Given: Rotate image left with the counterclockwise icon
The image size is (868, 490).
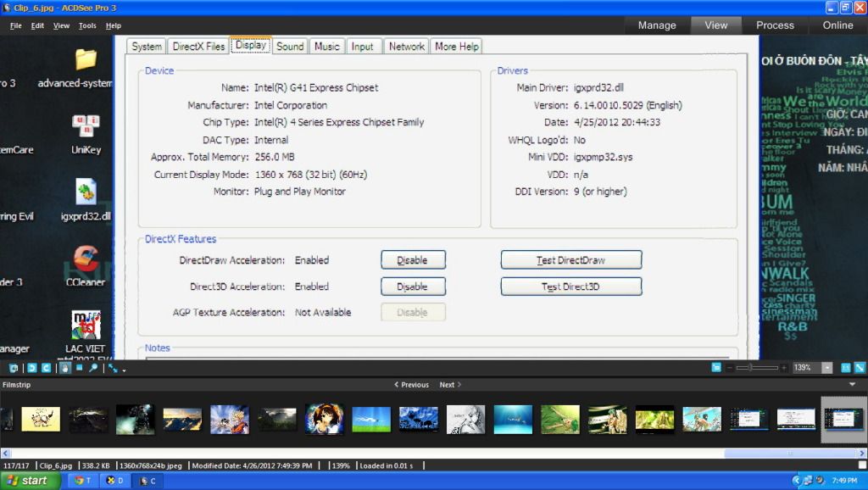Looking at the screenshot, I should [x=31, y=368].
